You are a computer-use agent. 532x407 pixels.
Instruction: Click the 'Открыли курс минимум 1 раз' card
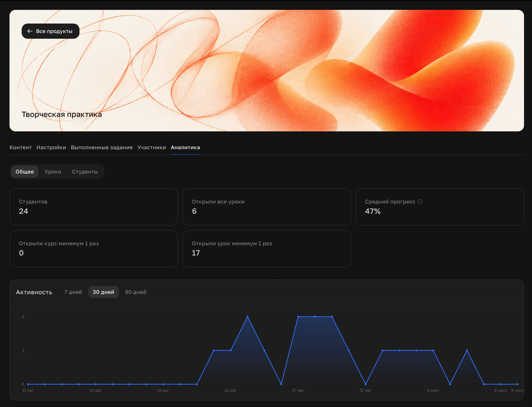coord(94,248)
